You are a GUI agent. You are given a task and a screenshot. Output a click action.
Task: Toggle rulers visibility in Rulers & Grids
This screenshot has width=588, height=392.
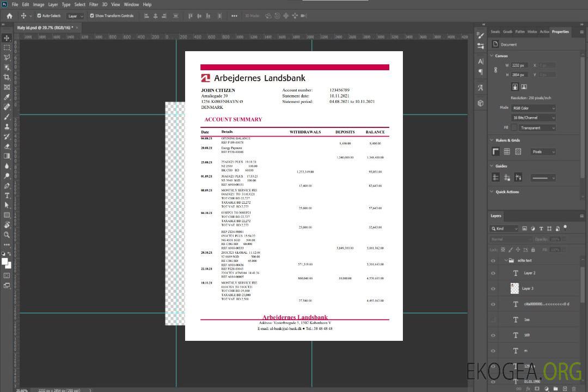click(x=496, y=151)
